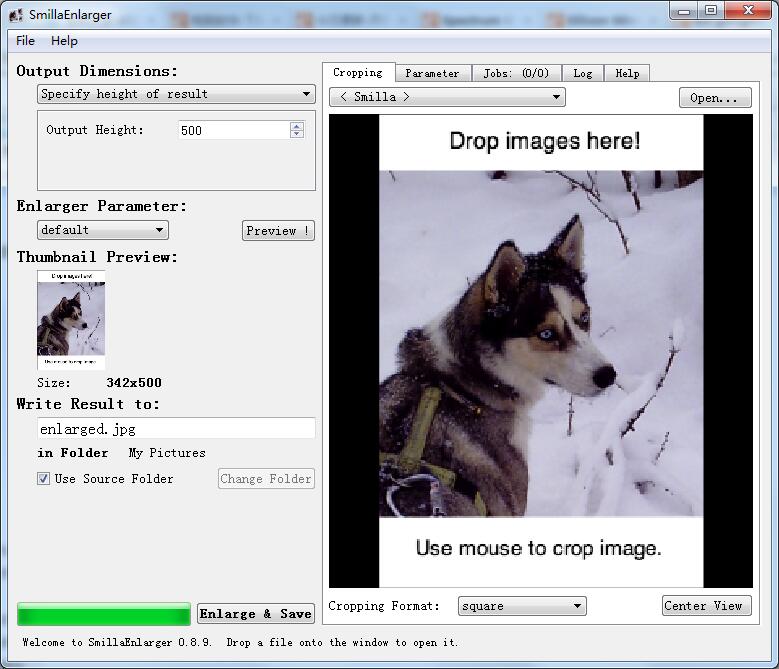Click the Output Height value field
The width and height of the screenshot is (779, 669).
(x=234, y=130)
